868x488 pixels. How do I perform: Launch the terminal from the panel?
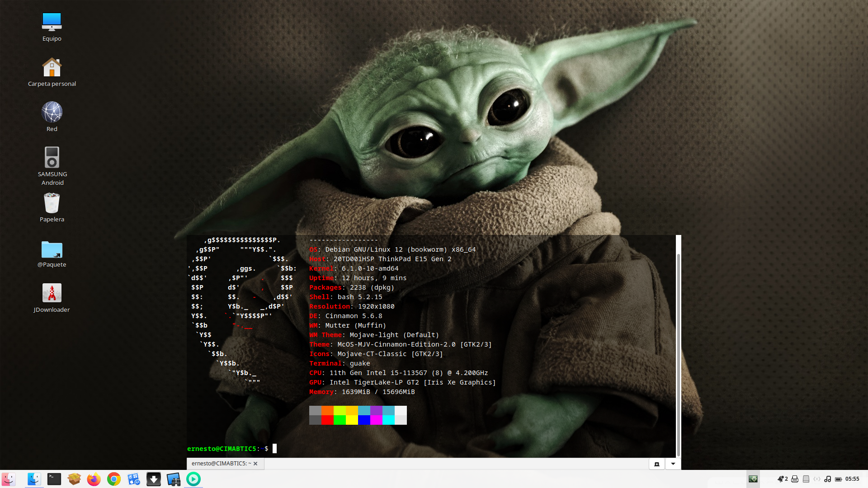[x=54, y=479]
